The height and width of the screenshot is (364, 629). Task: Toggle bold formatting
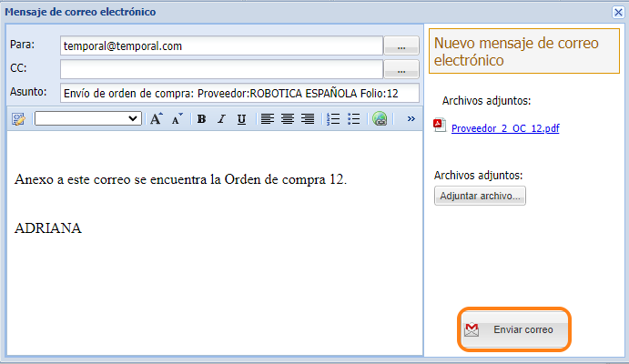(x=201, y=119)
